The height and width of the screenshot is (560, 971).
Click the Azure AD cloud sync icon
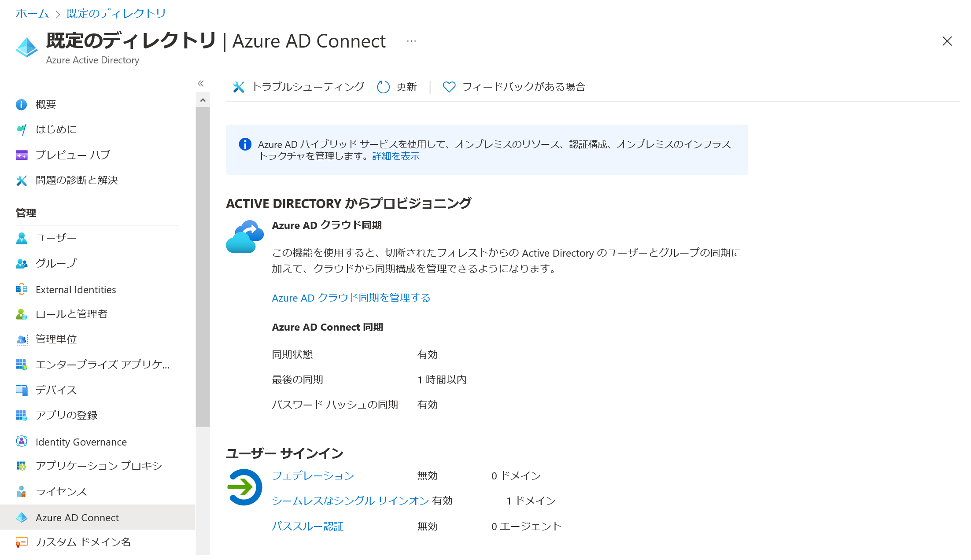[x=244, y=237]
